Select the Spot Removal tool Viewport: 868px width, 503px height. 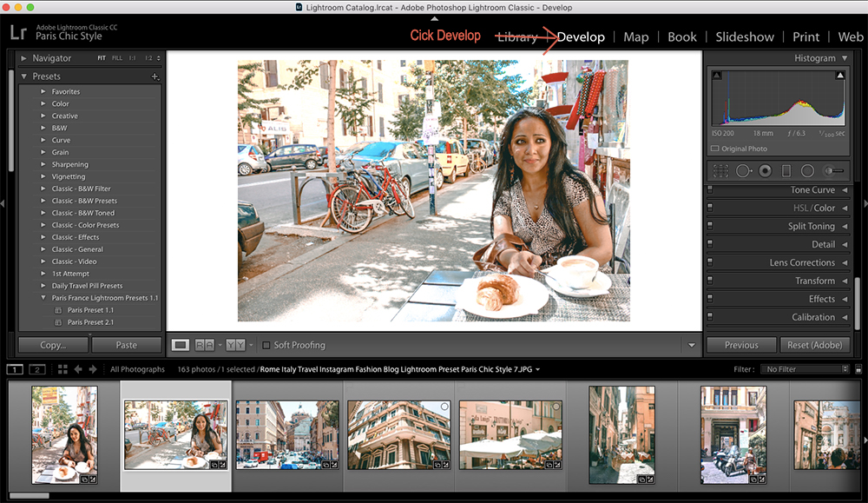pos(744,171)
